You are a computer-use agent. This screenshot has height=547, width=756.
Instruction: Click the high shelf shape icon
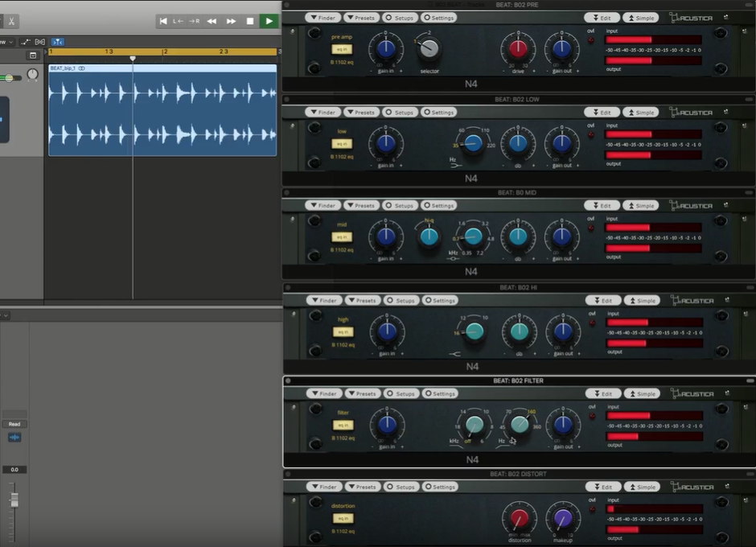pos(455,354)
